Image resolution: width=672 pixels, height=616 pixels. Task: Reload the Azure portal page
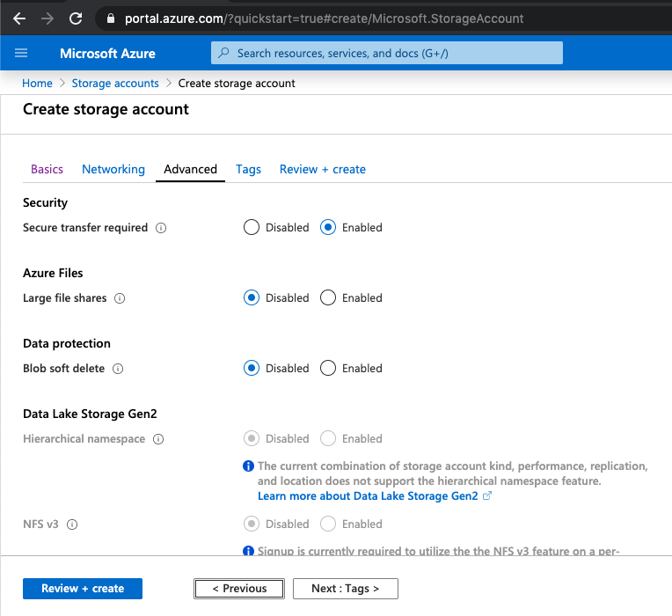pyautogui.click(x=76, y=18)
